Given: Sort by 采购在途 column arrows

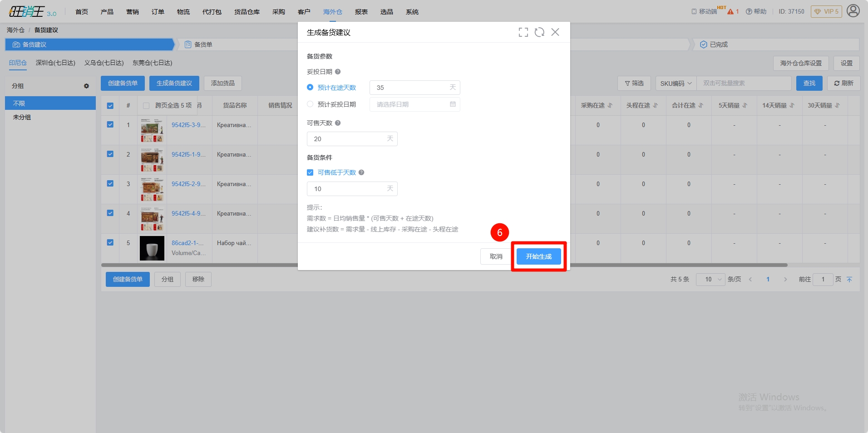Looking at the screenshot, I should click(610, 105).
